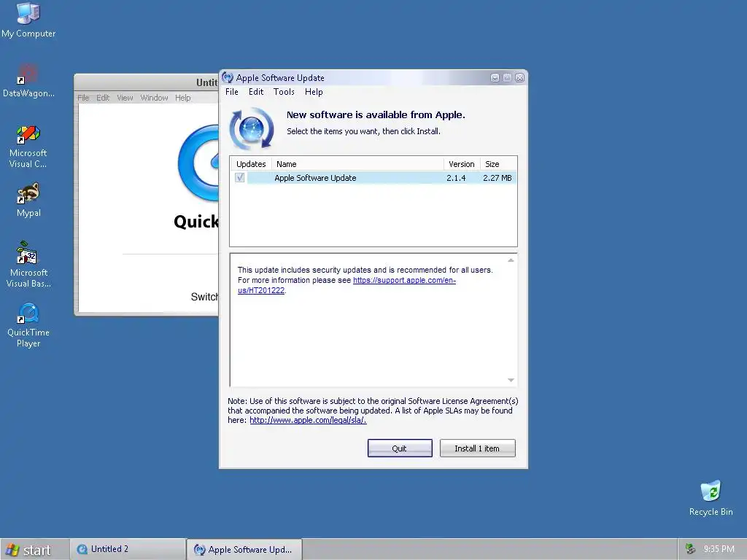Click the 2.1.4 version cell
Image resolution: width=747 pixels, height=560 pixels.
[456, 178]
